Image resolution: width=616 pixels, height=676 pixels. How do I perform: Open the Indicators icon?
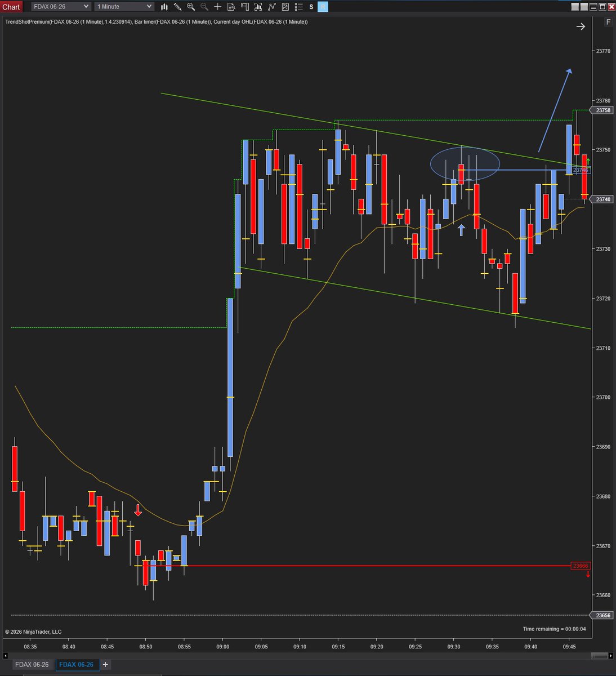(271, 7)
